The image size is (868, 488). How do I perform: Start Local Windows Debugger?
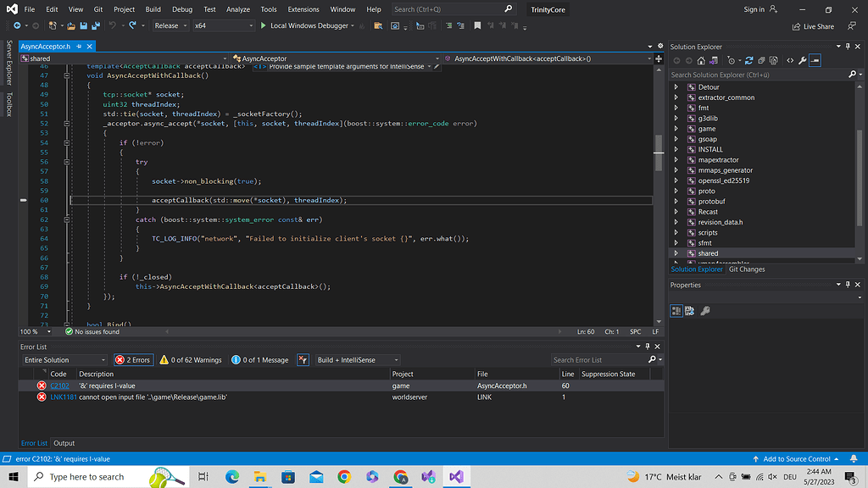pyautogui.click(x=307, y=25)
